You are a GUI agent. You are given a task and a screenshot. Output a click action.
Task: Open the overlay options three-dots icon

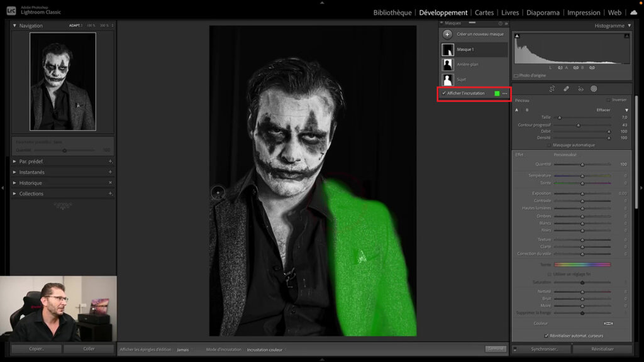tap(505, 94)
